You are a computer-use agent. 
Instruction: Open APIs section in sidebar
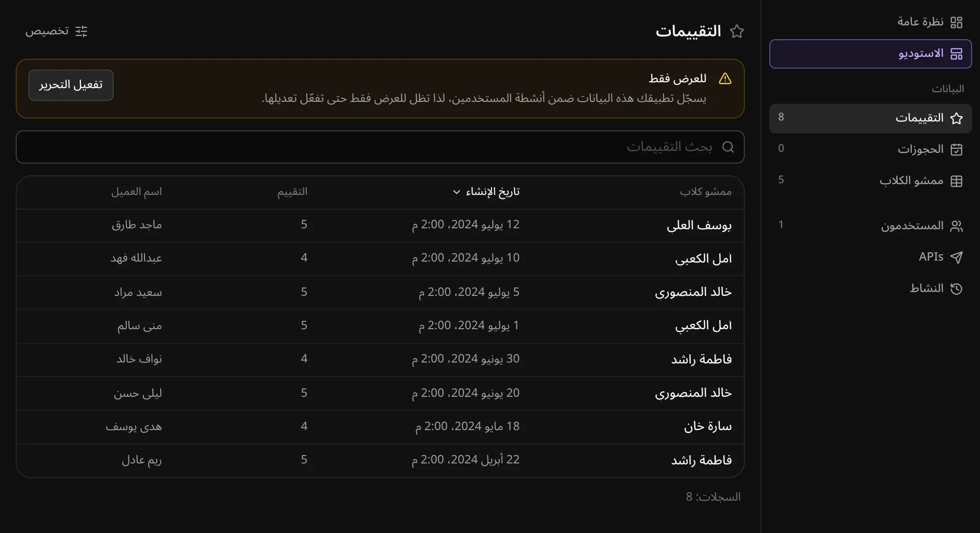[870, 257]
